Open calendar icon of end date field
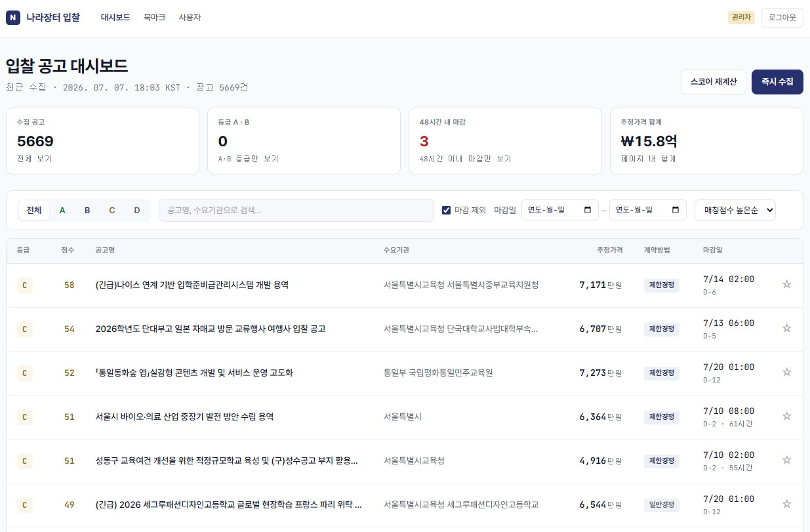This screenshot has height=532, width=810. (676, 210)
